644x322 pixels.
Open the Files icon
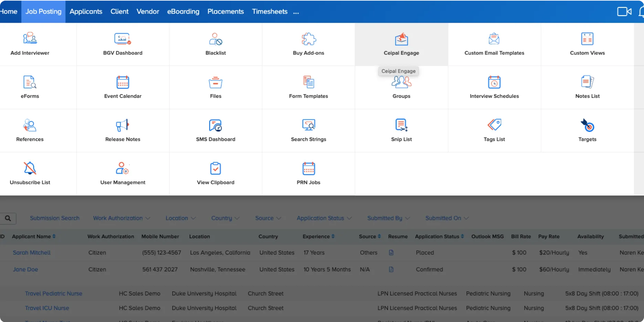pyautogui.click(x=216, y=82)
